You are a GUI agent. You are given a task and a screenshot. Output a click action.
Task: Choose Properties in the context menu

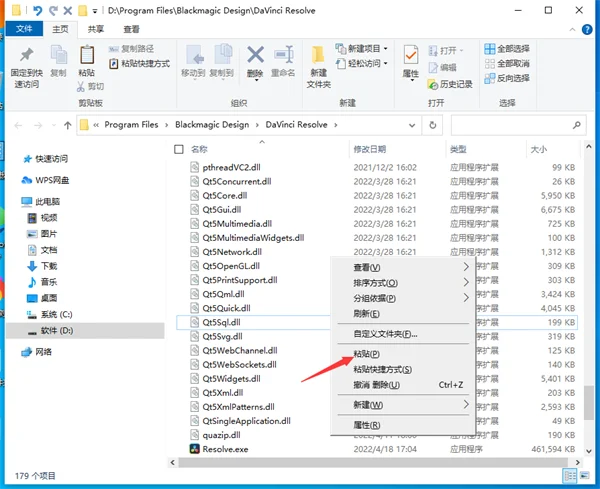click(404, 425)
